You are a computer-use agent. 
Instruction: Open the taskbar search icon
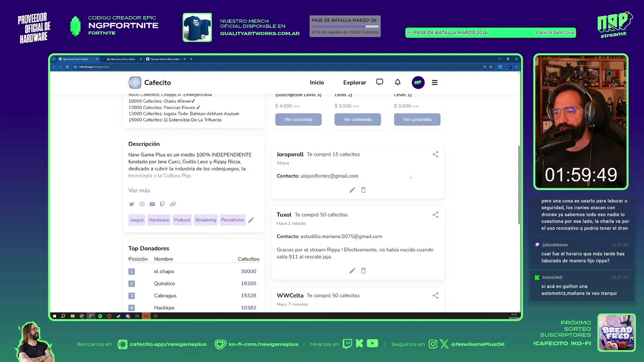63,316
